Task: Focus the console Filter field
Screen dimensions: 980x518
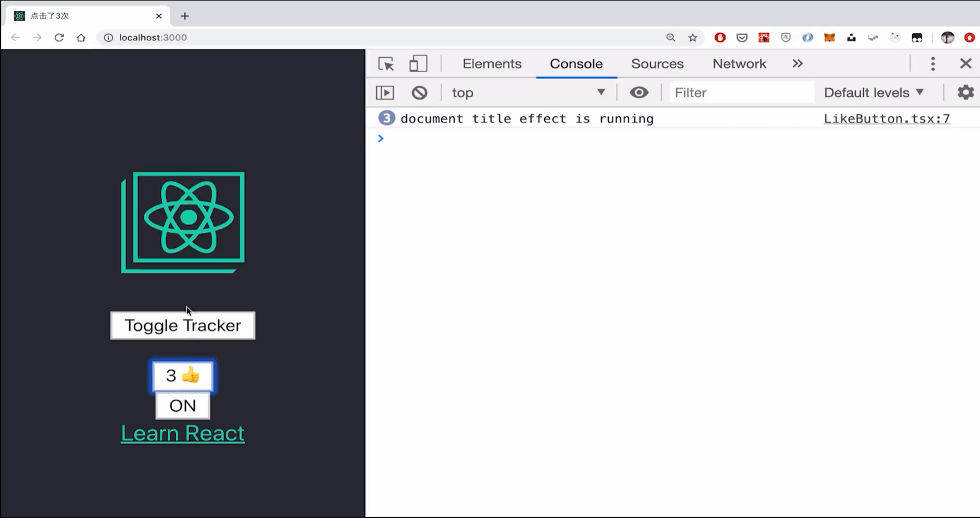Action: [742, 93]
